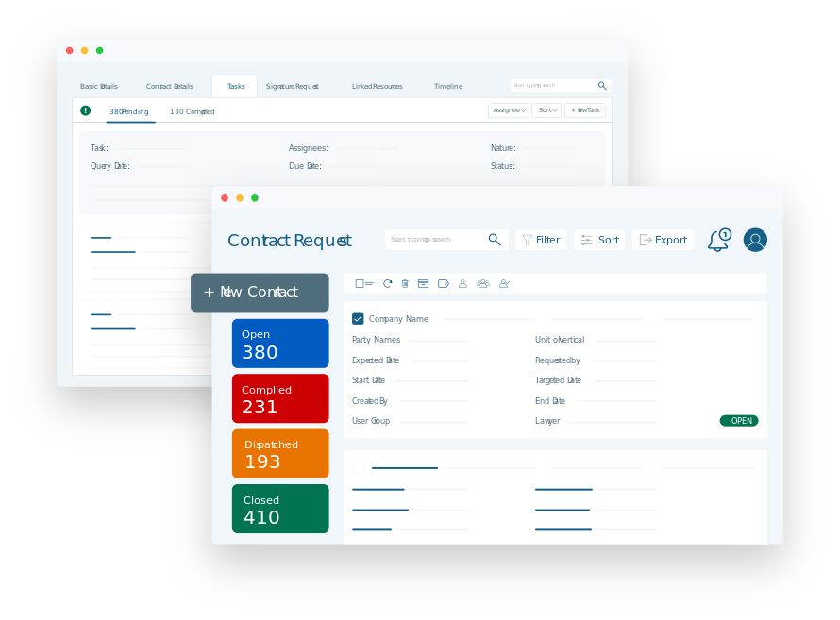Click the New Contract button
Viewport: 840px width, 620px height.
coord(260,293)
